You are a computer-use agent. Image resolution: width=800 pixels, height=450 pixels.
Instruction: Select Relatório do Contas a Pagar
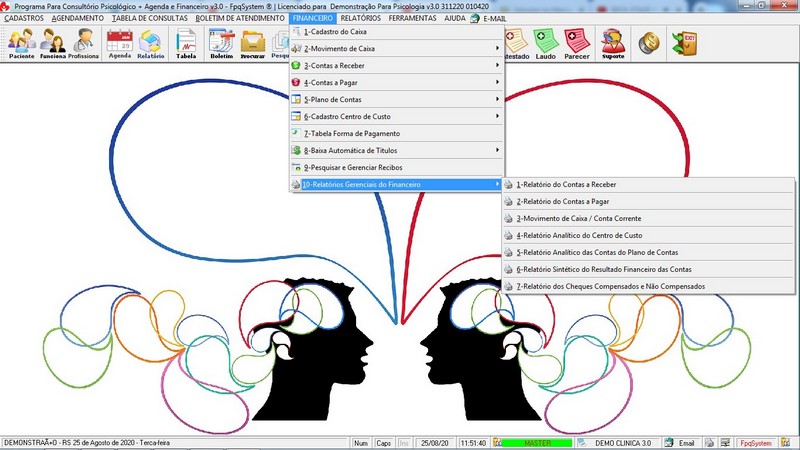tap(565, 201)
